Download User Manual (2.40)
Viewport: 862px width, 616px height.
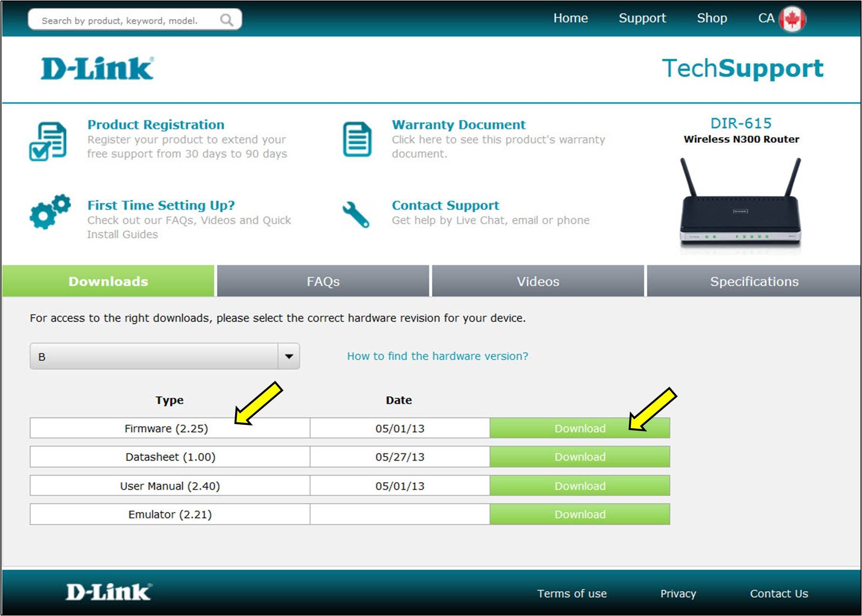(580, 486)
